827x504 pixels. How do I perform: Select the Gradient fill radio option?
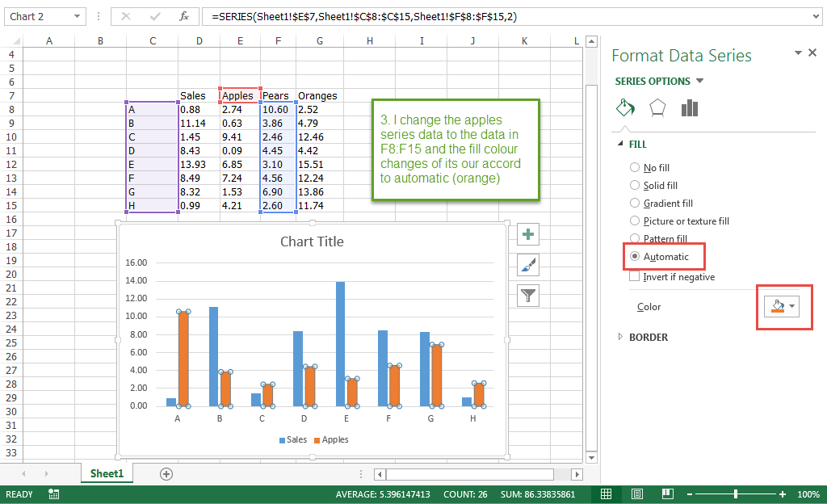(635, 203)
